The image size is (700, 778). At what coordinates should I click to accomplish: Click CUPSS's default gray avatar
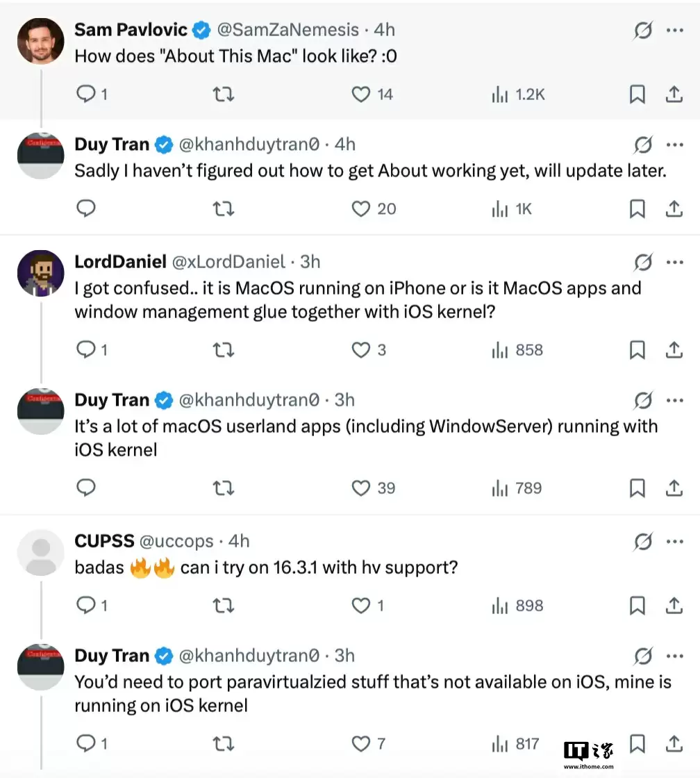(40, 552)
